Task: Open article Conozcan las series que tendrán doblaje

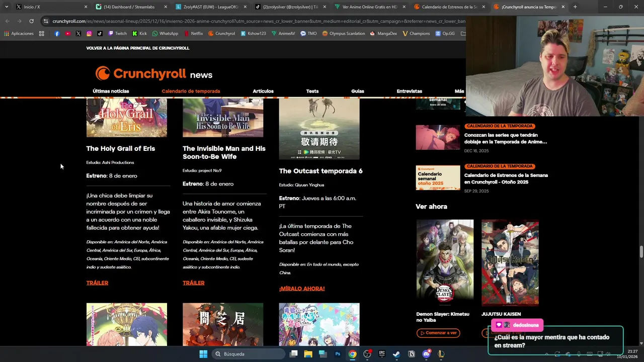Action: (506, 138)
